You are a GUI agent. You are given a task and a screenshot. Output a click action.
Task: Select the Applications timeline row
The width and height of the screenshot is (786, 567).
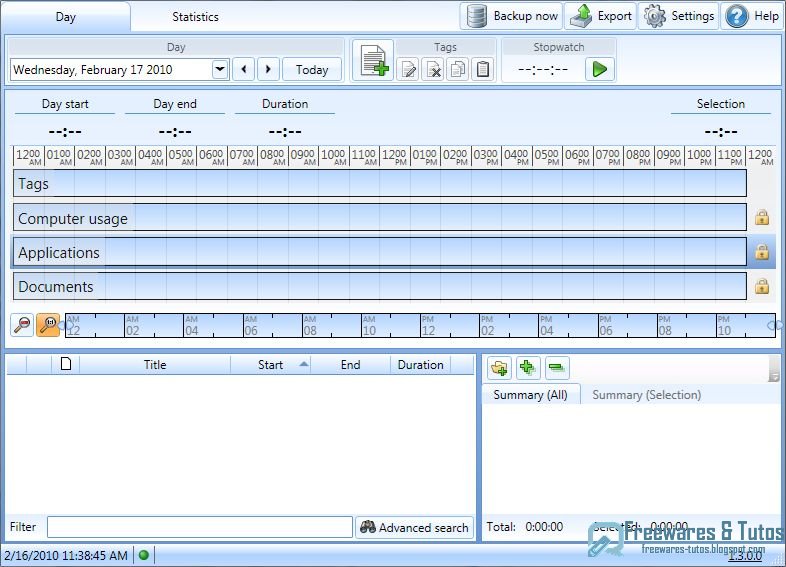point(380,252)
